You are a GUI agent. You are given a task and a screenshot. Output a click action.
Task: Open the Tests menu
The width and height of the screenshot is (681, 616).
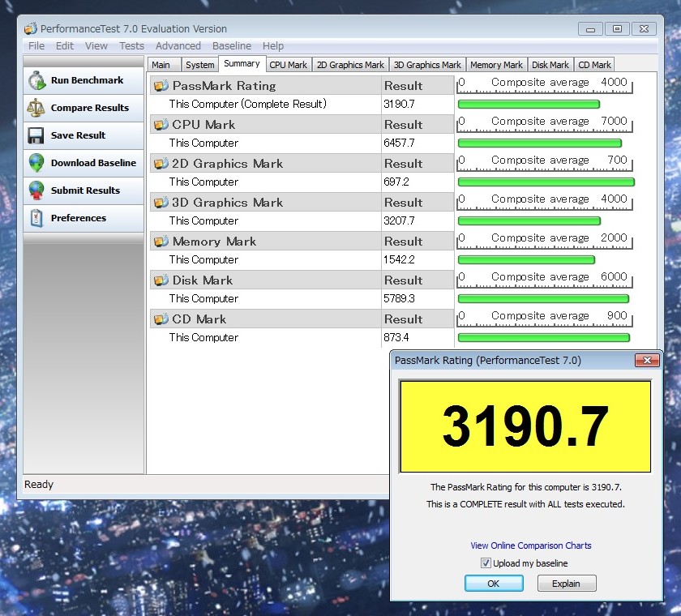point(131,45)
